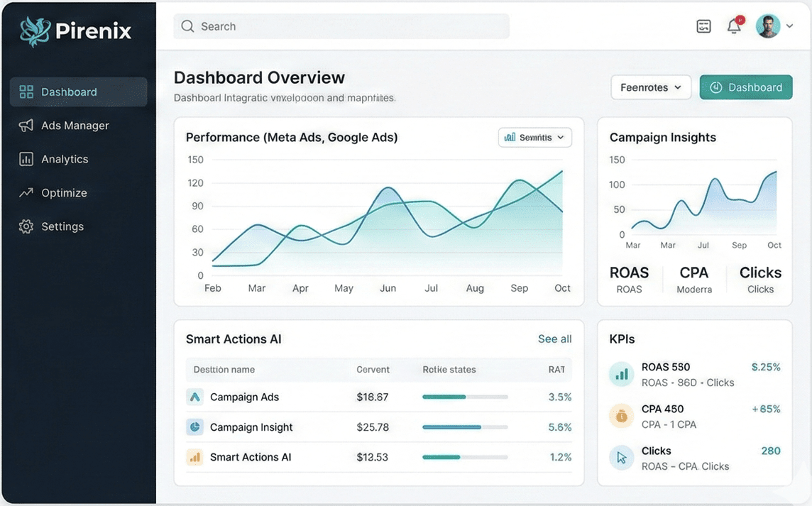Click the ROAS 550 bar chart icon
This screenshot has height=506, width=812.
tap(621, 374)
